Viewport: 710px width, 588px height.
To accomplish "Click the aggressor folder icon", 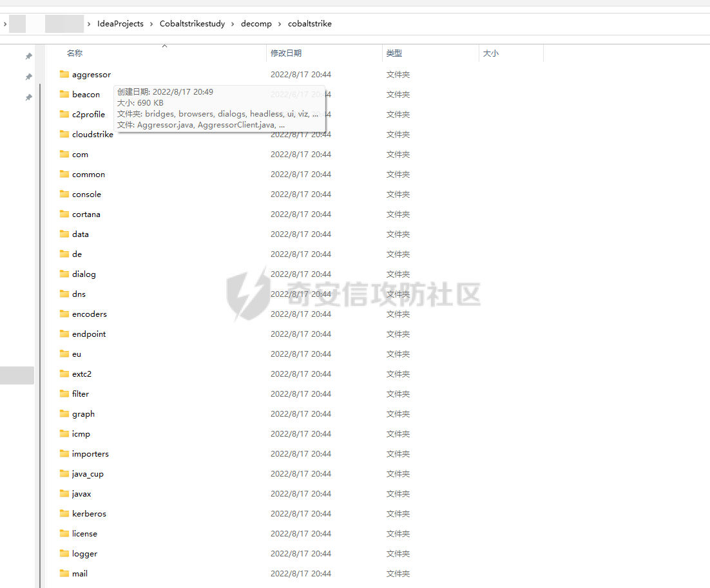I will (64, 74).
